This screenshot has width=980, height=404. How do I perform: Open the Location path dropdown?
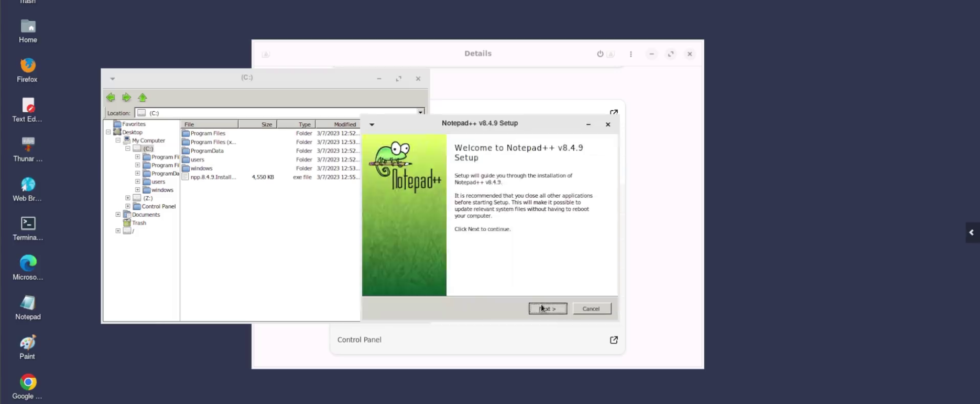click(420, 112)
